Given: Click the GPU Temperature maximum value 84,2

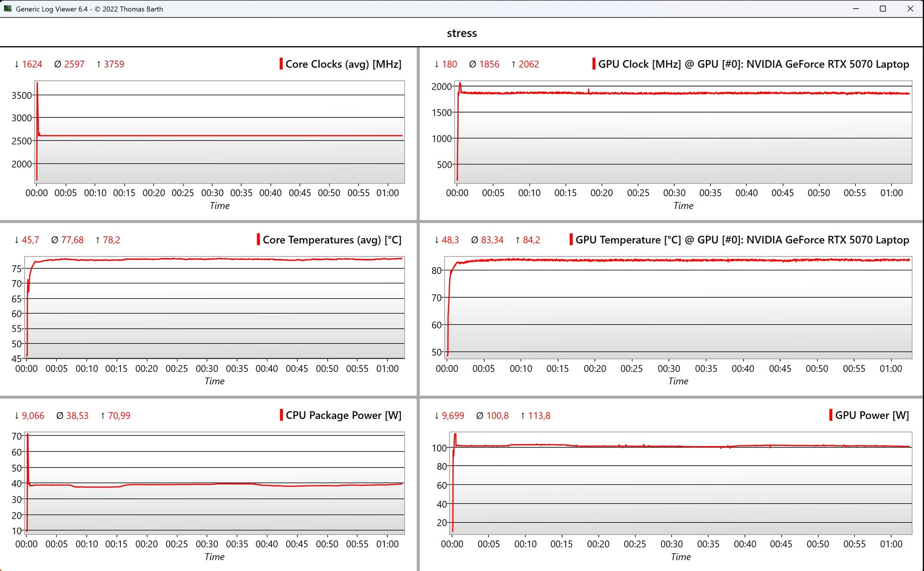Looking at the screenshot, I should pos(531,240).
